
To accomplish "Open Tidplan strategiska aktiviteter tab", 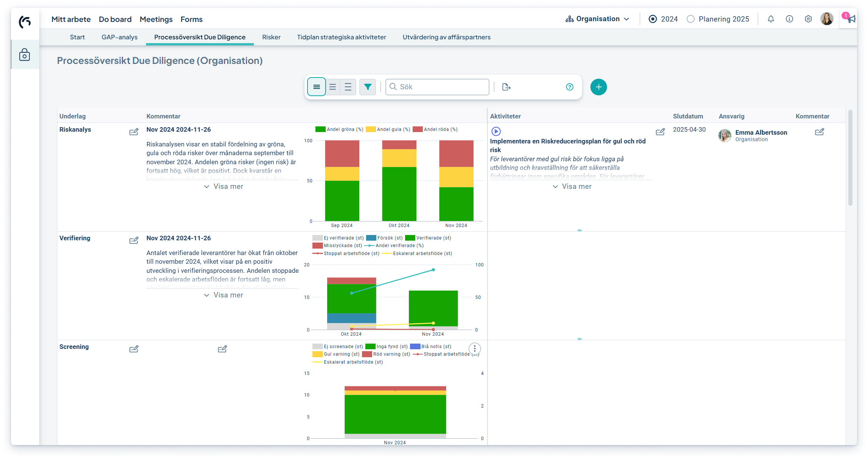I will pyautogui.click(x=342, y=37).
